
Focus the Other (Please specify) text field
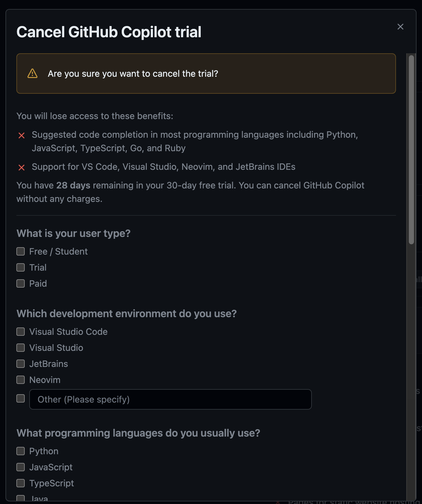point(170,399)
